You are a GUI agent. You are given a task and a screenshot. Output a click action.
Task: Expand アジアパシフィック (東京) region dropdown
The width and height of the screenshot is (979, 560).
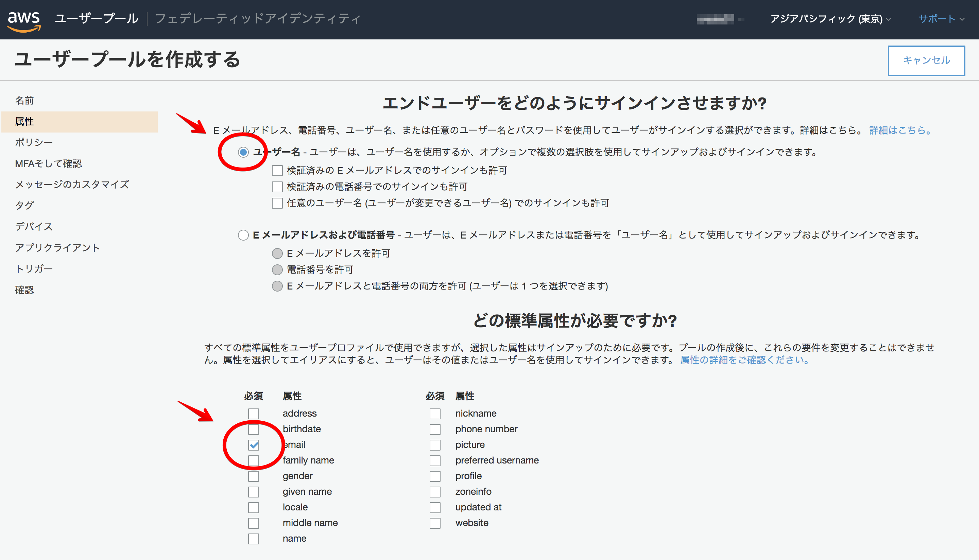(830, 19)
